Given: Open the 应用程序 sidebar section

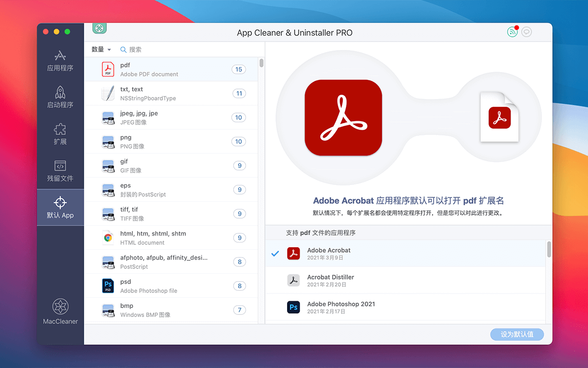Looking at the screenshot, I should (x=60, y=61).
